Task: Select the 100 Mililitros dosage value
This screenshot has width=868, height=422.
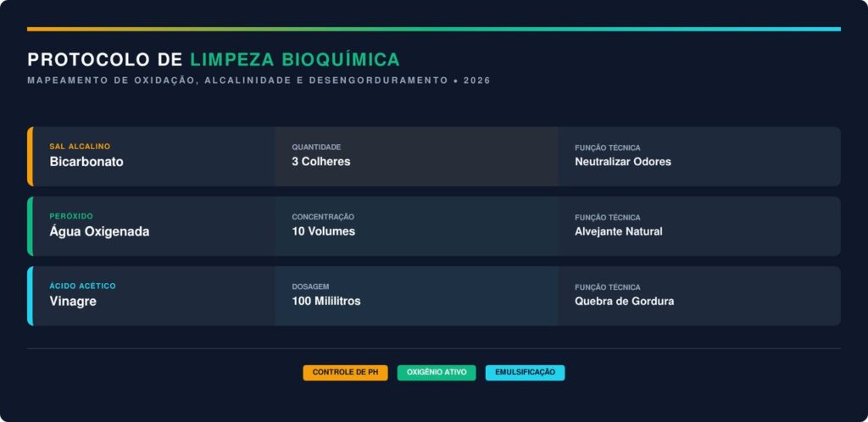Action: (326, 301)
